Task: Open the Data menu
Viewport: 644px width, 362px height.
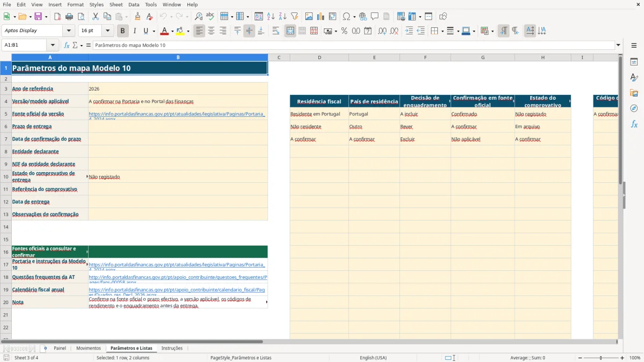Action: click(134, 4)
